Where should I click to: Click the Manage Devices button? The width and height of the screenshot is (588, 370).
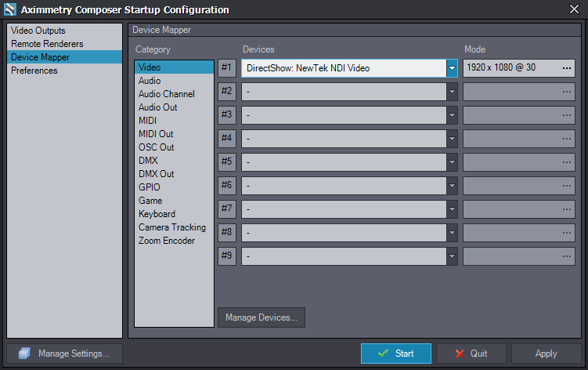pyautogui.click(x=262, y=317)
